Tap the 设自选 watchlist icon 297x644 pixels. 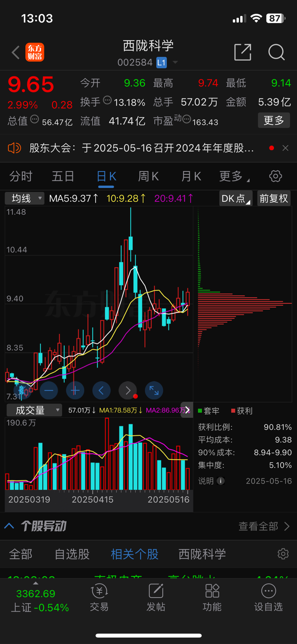(x=268, y=598)
